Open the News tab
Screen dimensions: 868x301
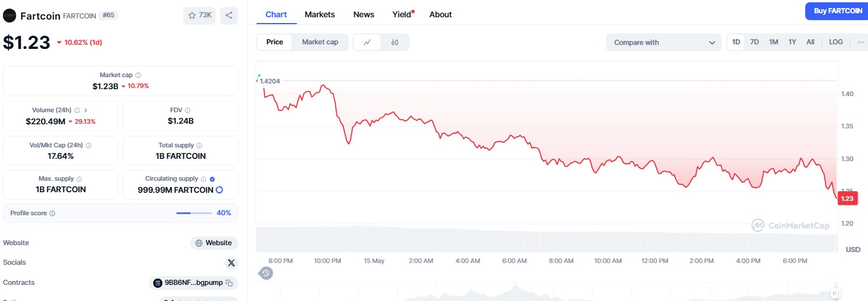click(363, 14)
